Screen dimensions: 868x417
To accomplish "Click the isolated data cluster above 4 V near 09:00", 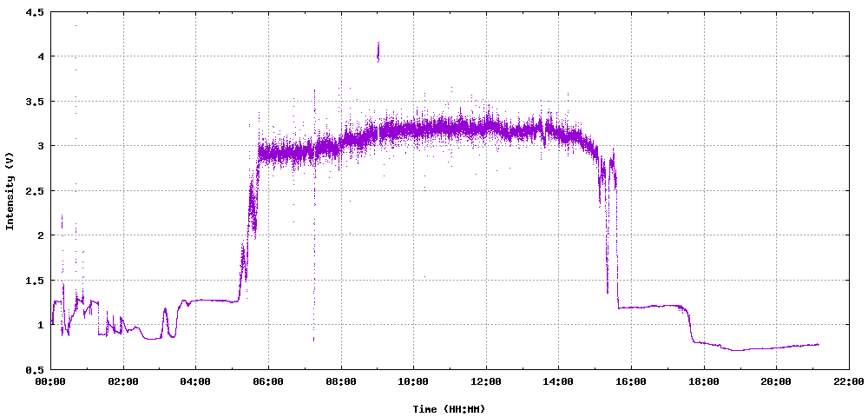I will point(378,52).
